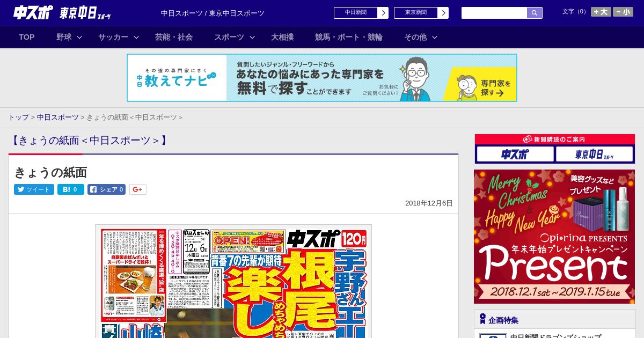Share with the Facebook シェア button

[x=106, y=189]
